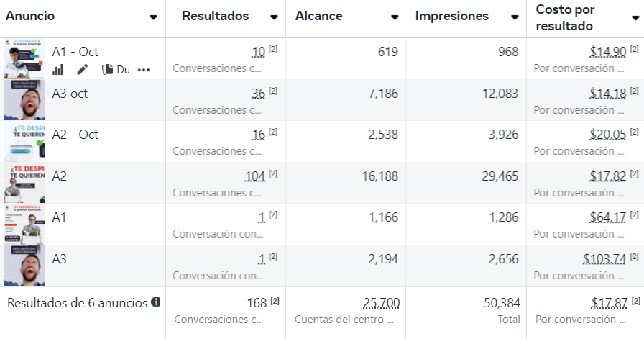This screenshot has width=644, height=339.
Task: Open Costo por resultado column dropdown
Action: [635, 17]
